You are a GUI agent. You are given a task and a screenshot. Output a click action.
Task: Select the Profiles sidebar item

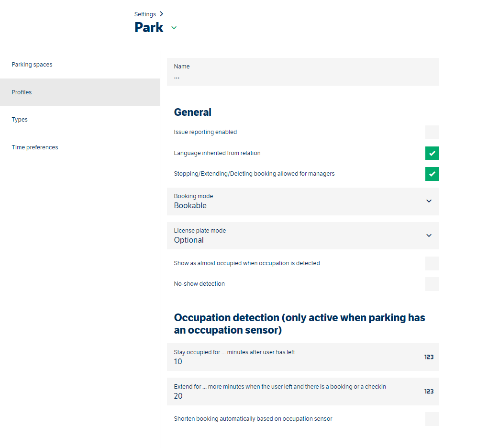[x=80, y=92]
